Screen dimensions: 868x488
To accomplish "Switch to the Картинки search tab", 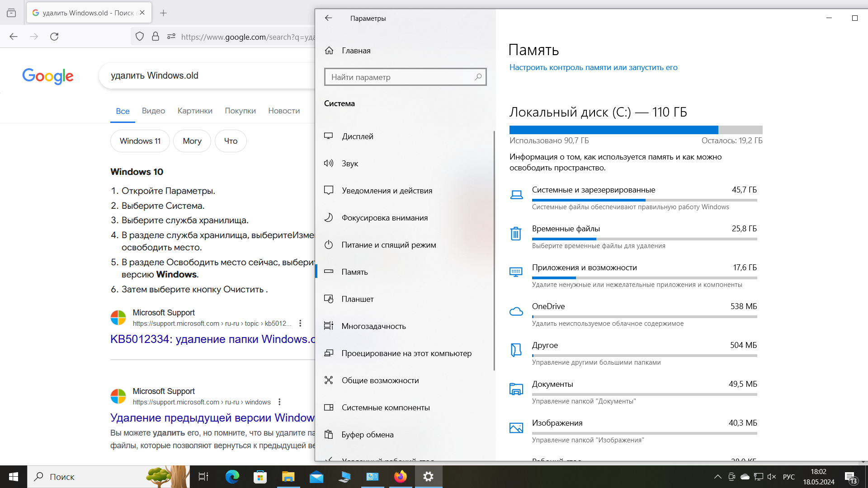I will click(x=195, y=111).
